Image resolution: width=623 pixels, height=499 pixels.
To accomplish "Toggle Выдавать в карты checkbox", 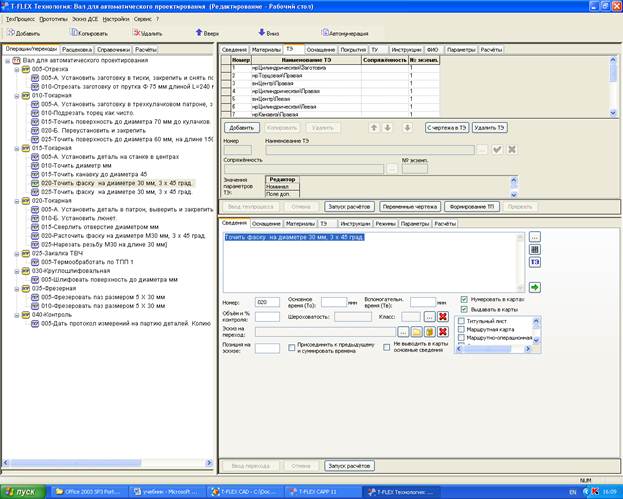I will [x=464, y=309].
